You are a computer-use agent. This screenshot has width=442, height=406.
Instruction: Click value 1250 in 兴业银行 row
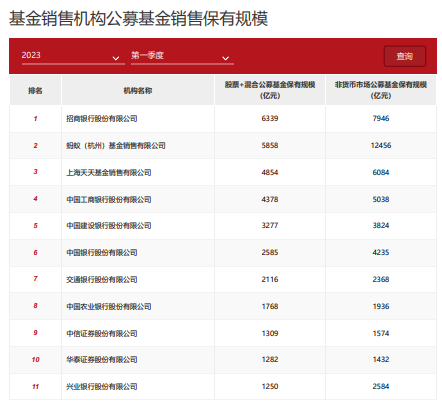270,386
